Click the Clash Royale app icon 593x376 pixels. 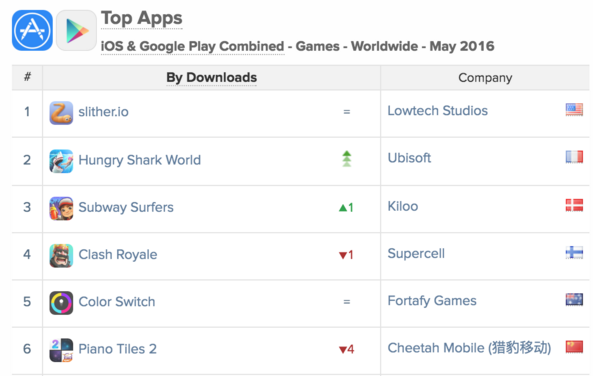click(61, 255)
